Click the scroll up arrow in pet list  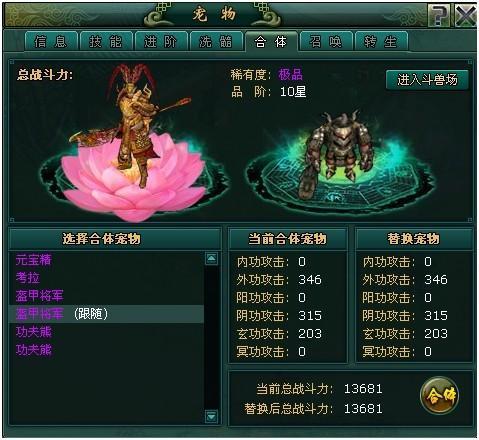click(212, 258)
